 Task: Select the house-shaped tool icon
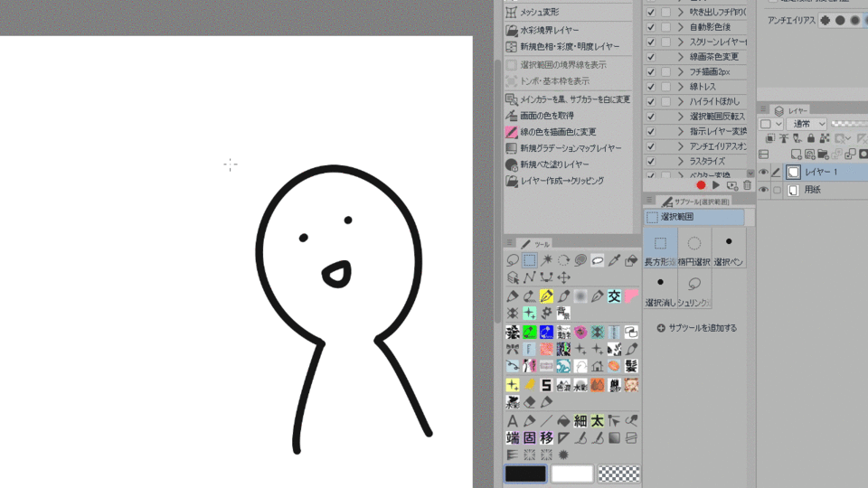(598, 366)
